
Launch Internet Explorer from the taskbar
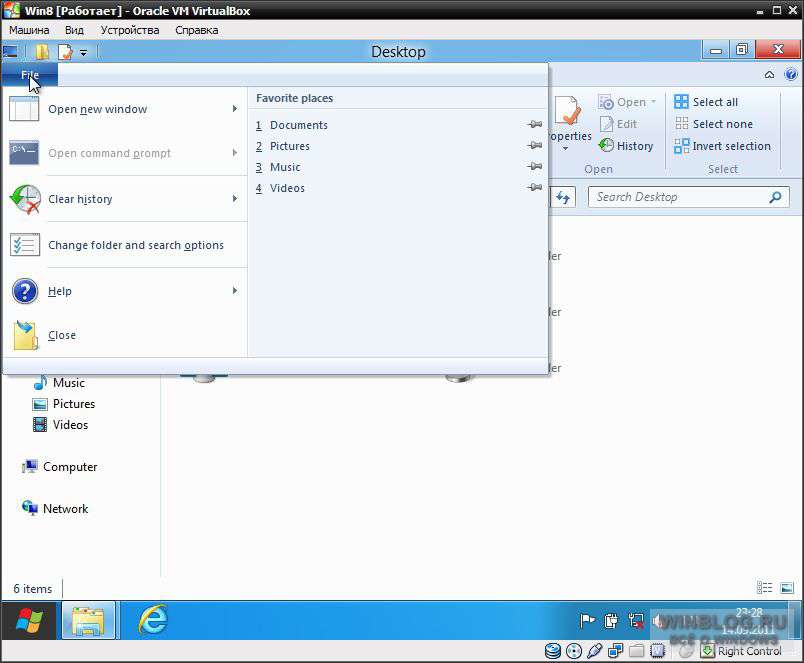[153, 620]
